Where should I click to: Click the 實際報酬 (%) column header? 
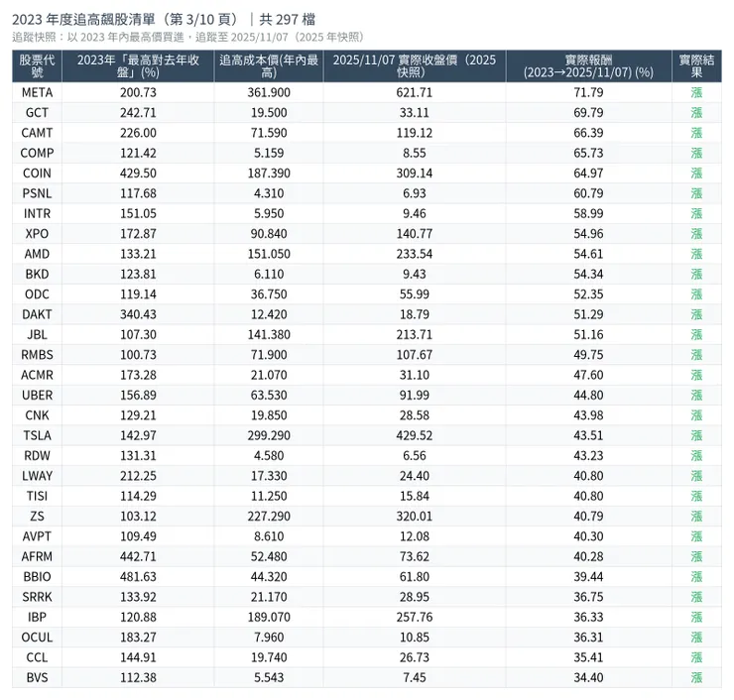[588, 66]
